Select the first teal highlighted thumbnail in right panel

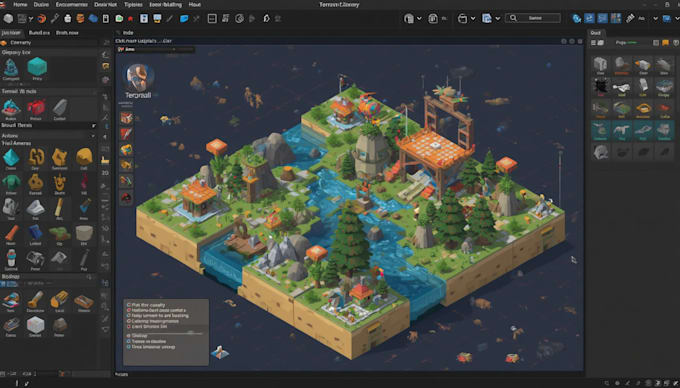point(601,130)
